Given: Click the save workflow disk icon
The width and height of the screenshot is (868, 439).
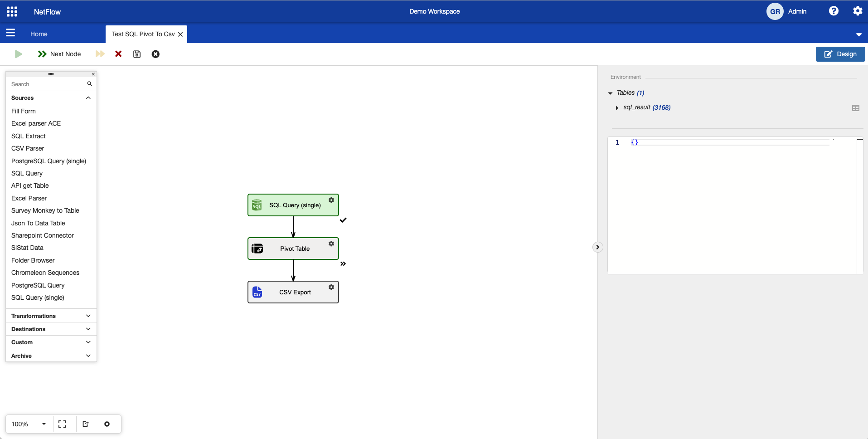Looking at the screenshot, I should (137, 54).
